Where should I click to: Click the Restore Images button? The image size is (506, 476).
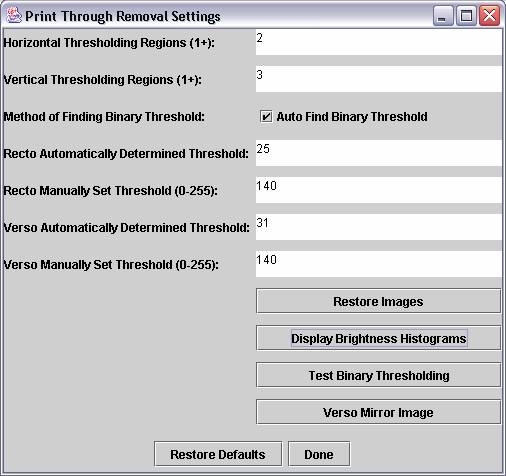coord(378,301)
